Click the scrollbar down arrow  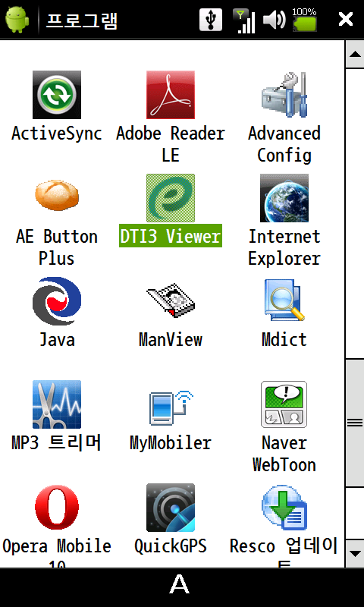tap(355, 554)
